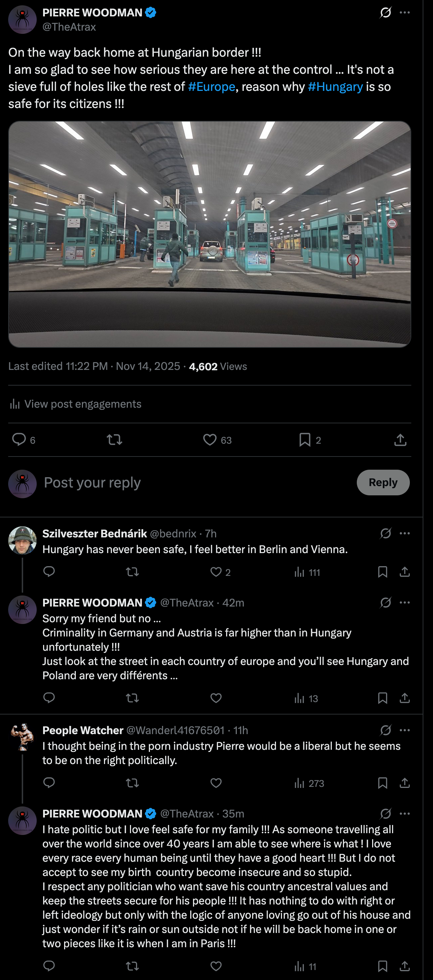Repost the main Hungarian border post
This screenshot has height=980, width=433.
click(x=114, y=440)
